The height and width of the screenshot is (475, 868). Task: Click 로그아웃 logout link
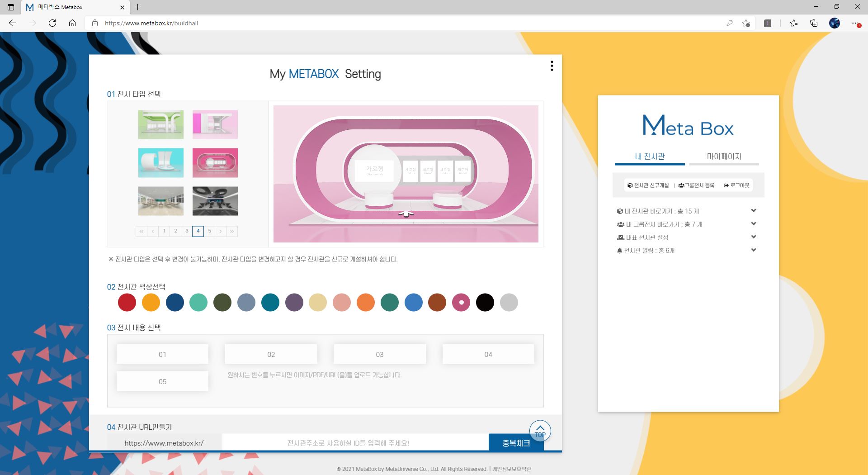pos(737,185)
